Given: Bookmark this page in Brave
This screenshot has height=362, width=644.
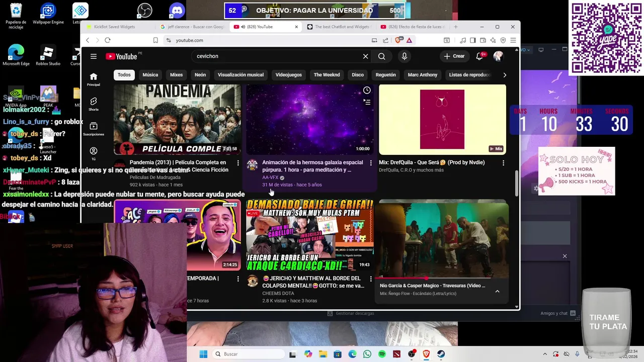Looking at the screenshot, I should coord(155,40).
